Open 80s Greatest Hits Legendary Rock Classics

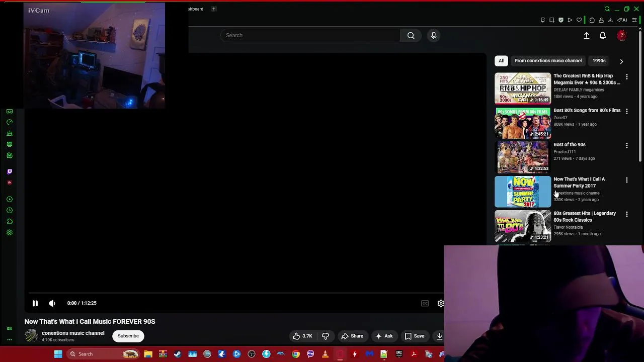click(x=585, y=217)
